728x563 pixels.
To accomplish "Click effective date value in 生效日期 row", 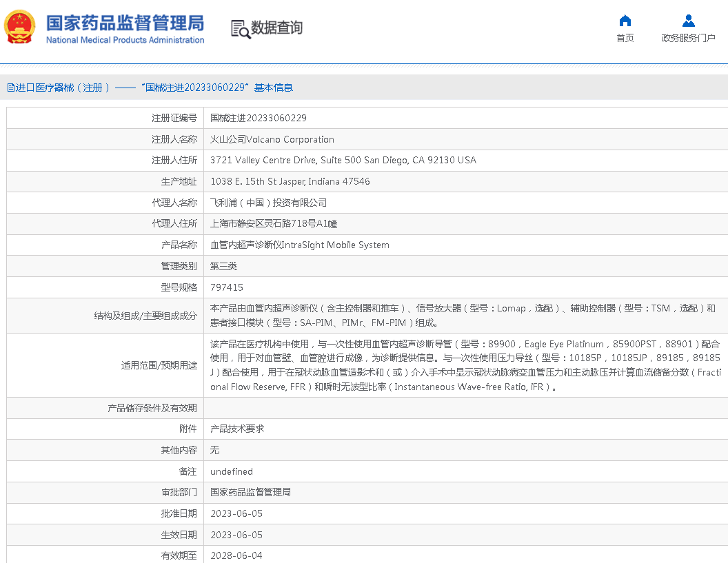I will [x=236, y=535].
